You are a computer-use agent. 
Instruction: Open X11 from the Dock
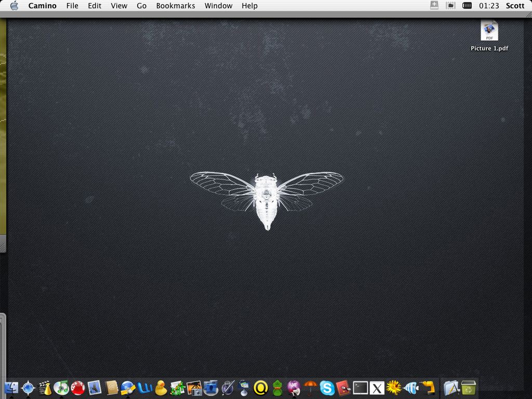[x=377, y=388]
